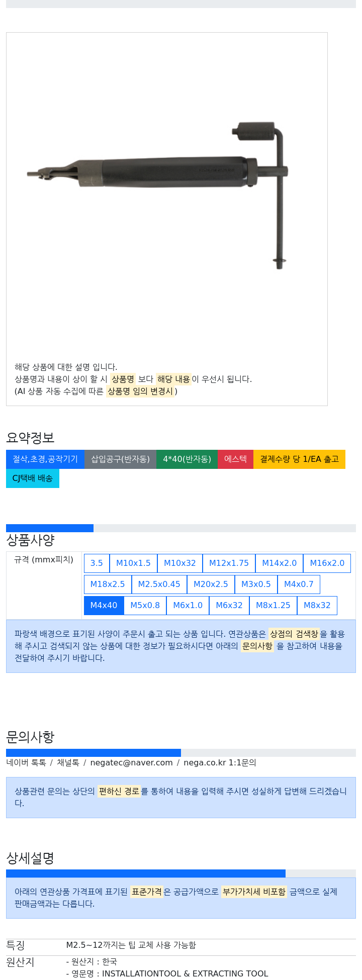Select the M8x1.25 option

click(273, 605)
